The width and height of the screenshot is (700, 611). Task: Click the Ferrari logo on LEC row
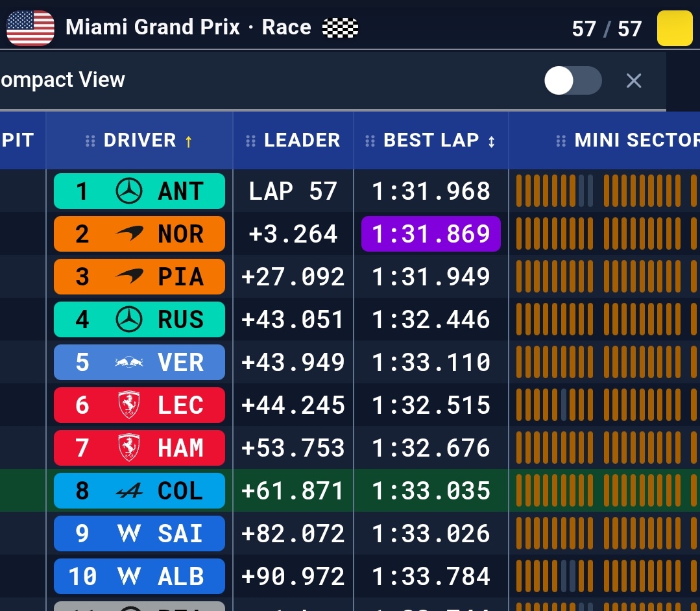pos(129,405)
